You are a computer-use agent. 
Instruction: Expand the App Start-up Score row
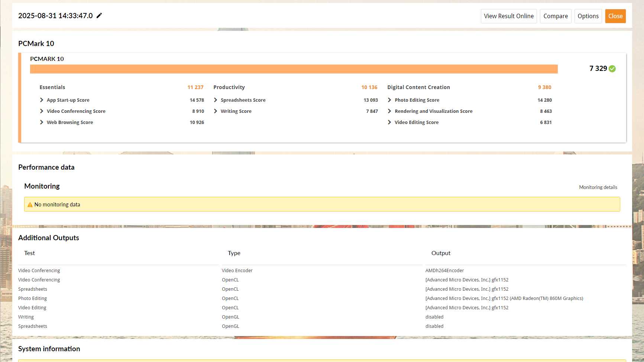point(42,100)
